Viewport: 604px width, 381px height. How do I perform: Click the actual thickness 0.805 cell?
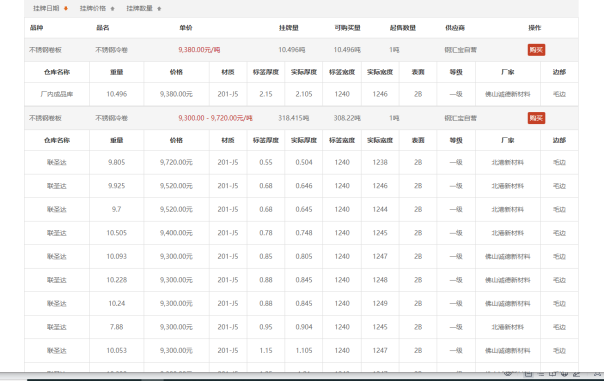[304, 256]
